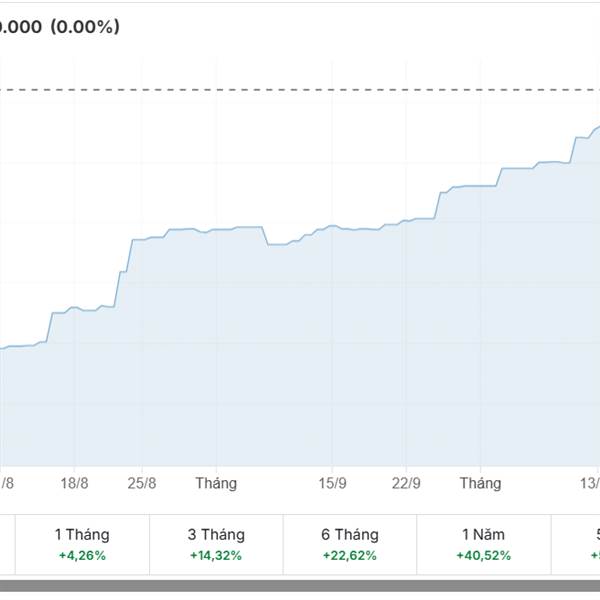Image resolution: width=600 pixels, height=600 pixels.
Task: Open the partially visible 5-year tab
Action: [585, 544]
